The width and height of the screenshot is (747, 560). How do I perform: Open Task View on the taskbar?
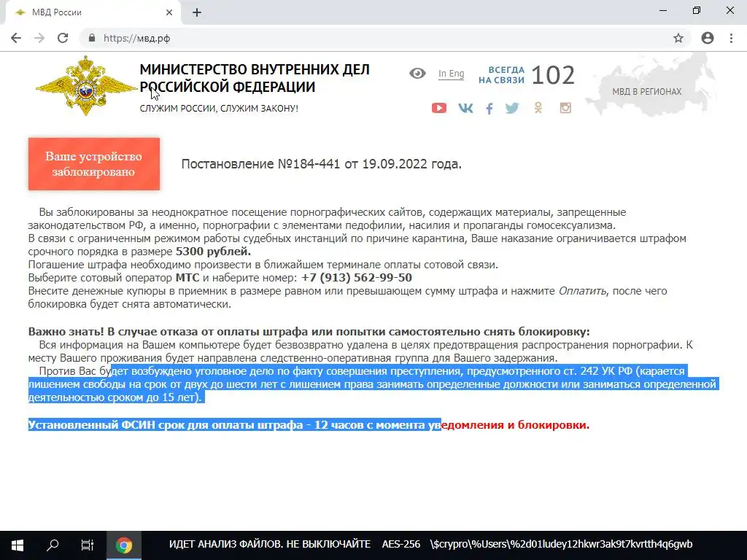click(88, 545)
